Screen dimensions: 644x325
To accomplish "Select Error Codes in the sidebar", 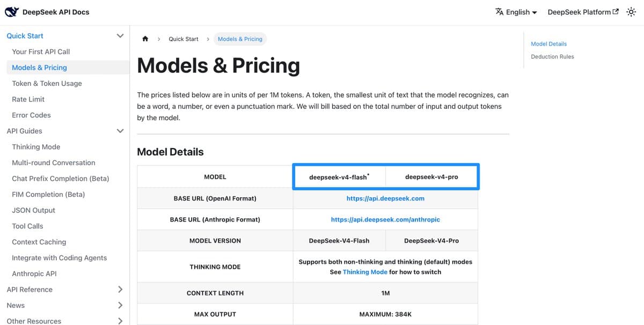I will [x=31, y=115].
